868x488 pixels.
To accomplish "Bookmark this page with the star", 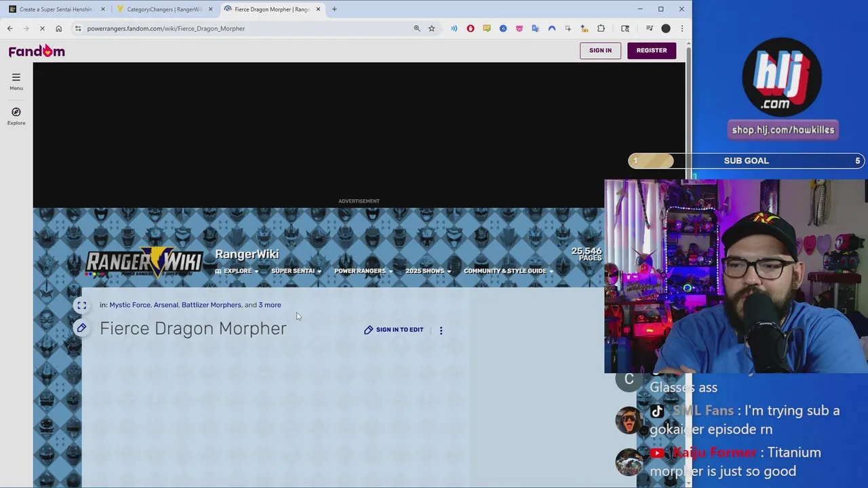I will pyautogui.click(x=431, y=28).
